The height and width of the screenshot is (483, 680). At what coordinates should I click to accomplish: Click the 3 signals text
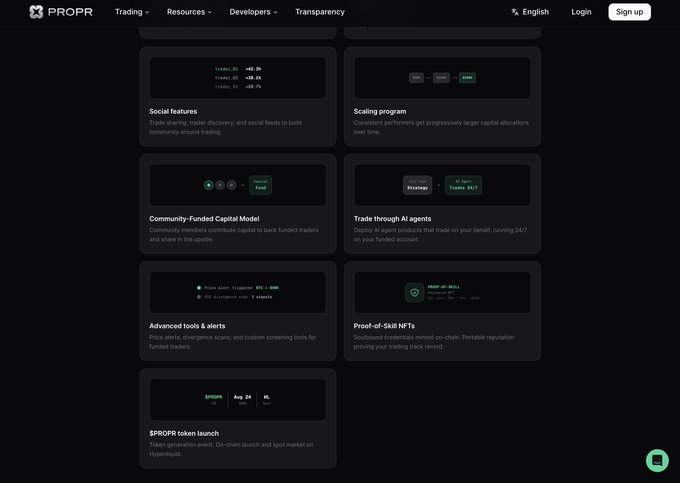tap(262, 297)
